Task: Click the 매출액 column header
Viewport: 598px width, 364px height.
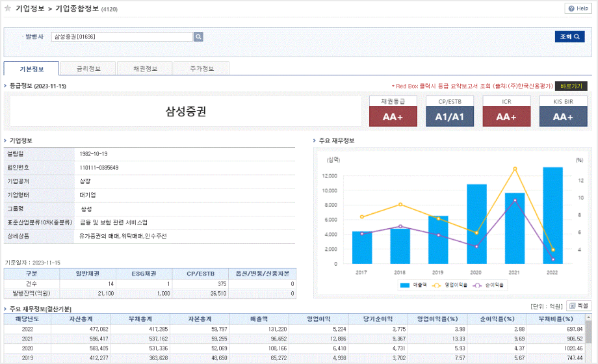Action: [259, 319]
